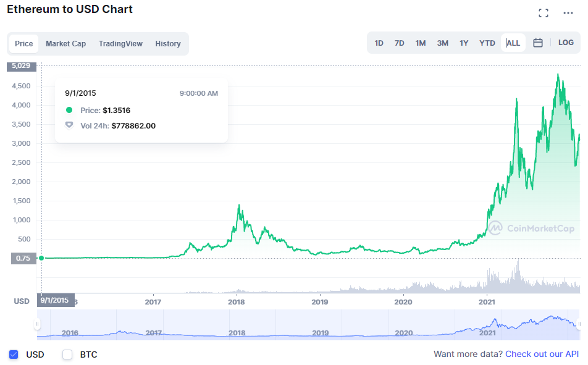Click the 9:00:00 AM tooltip time
Screen dimensions: 588x365
[x=199, y=93]
